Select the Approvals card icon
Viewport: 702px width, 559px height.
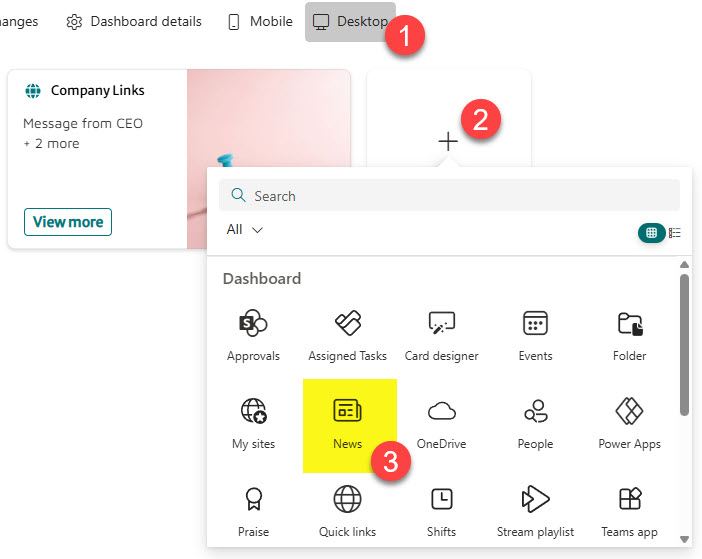253,324
